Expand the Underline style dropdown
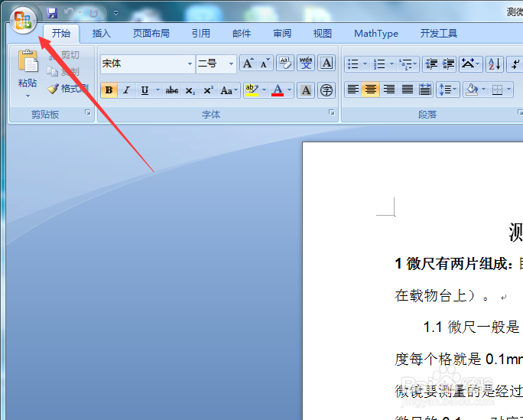 pos(158,90)
